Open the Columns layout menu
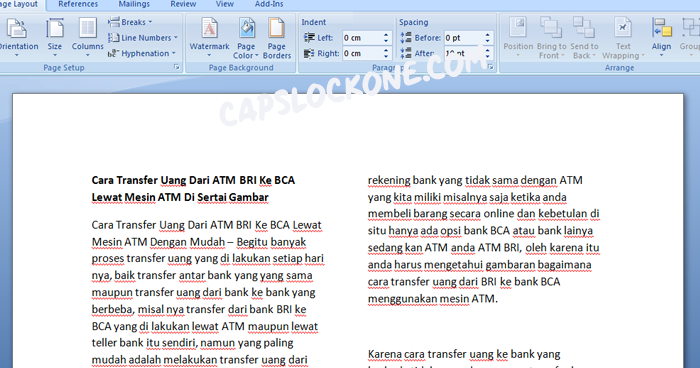 point(88,38)
